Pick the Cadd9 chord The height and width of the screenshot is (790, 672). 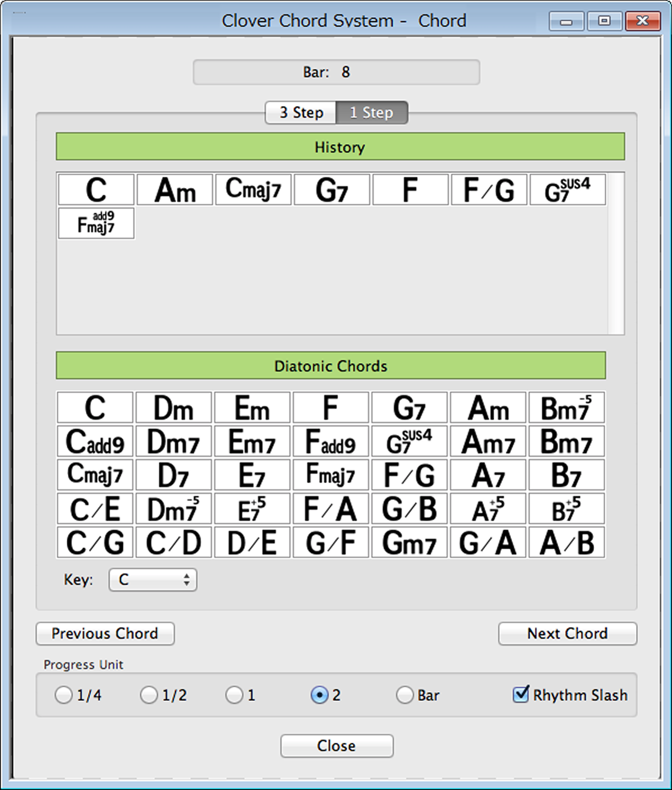point(95,441)
